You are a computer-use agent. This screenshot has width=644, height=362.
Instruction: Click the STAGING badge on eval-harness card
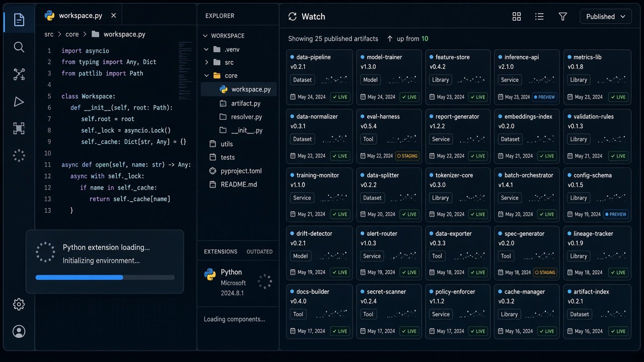click(407, 156)
